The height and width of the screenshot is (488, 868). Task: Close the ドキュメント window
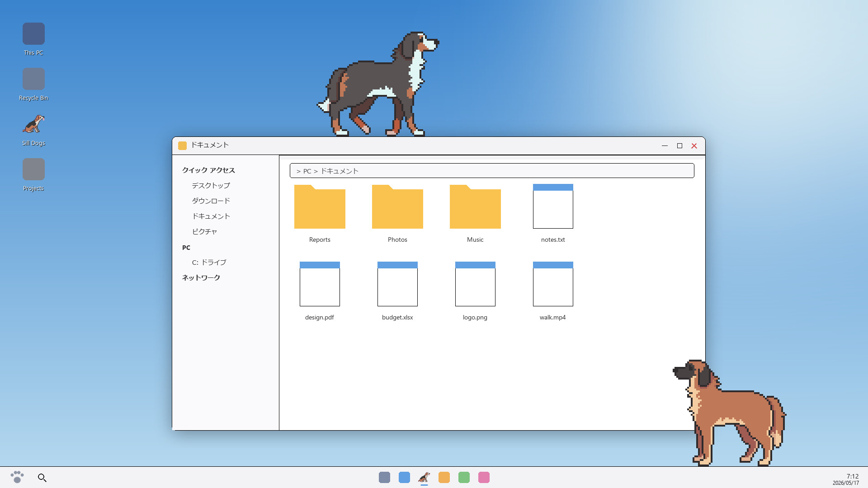click(694, 145)
